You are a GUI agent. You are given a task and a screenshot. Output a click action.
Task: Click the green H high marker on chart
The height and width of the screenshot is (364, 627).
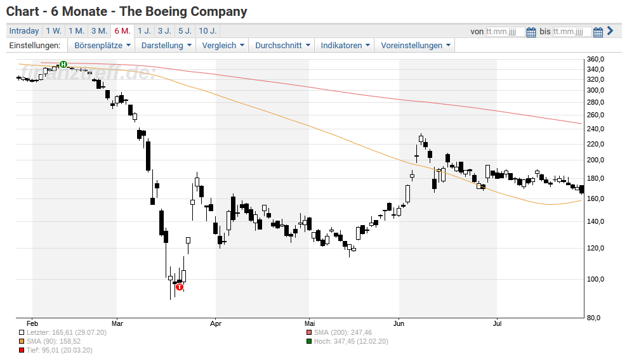pyautogui.click(x=63, y=64)
